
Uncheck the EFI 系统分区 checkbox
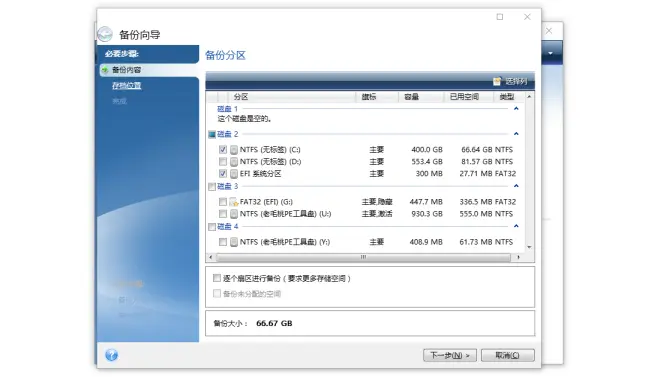(223, 173)
